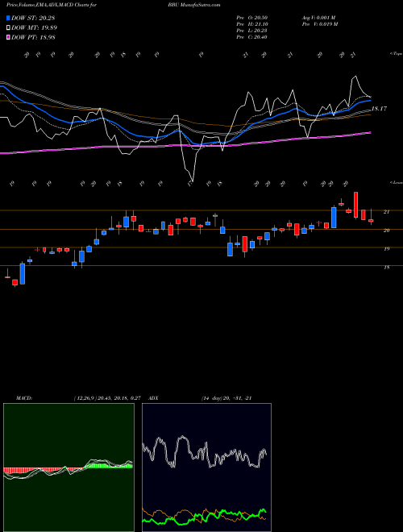Click the chart title 'Price,Volume,EMA,ADX,MACD Charts for'
403x532 pixels.
(x=52, y=5)
